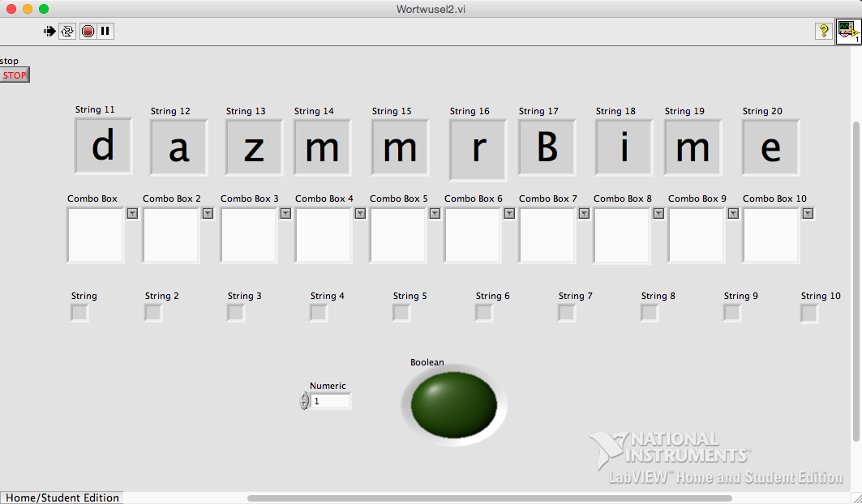Screen dimensions: 862x504
Task: Click String 13 indicator showing z
Action: click(254, 147)
